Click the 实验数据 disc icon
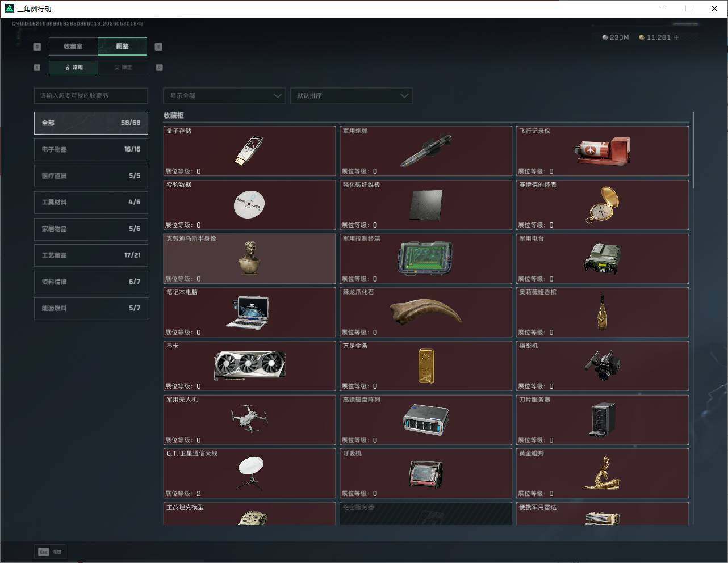Viewport: 728px width, 563px height. (249, 204)
